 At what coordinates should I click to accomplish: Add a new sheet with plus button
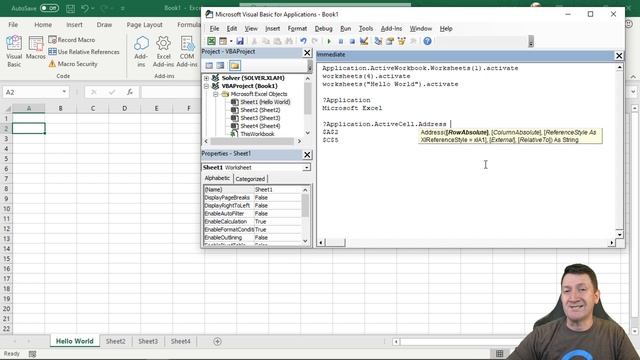tap(217, 341)
